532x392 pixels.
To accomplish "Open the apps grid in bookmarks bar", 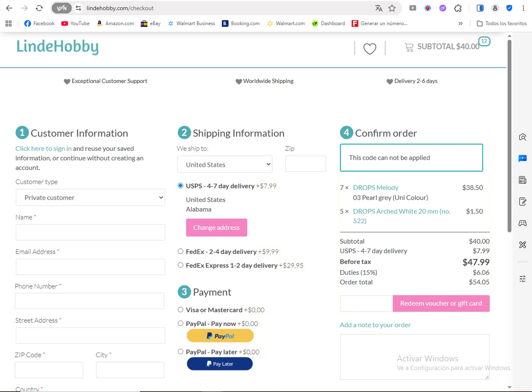I will pos(9,23).
